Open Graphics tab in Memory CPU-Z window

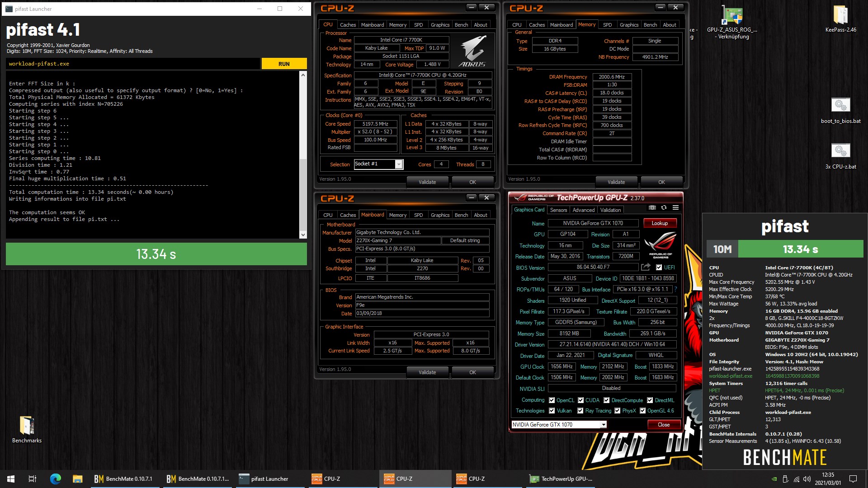[629, 25]
